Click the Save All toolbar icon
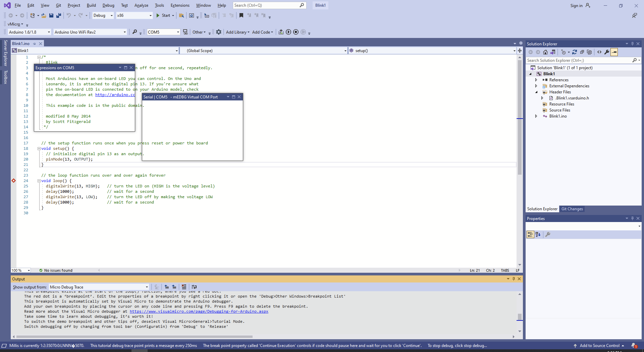644x352 pixels. coord(59,15)
